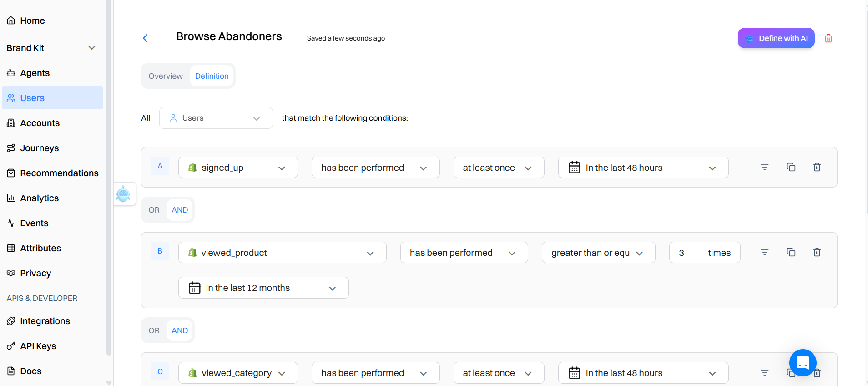
Task: Open the In the last 12 months dropdown
Action: (263, 288)
